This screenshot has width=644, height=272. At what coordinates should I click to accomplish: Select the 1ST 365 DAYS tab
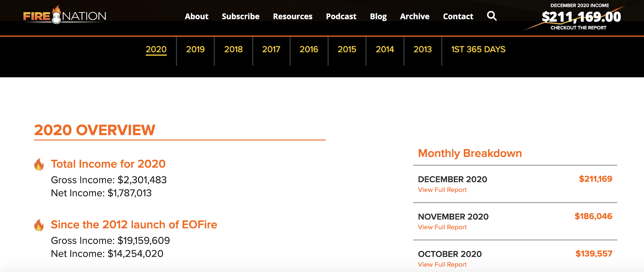coord(478,49)
